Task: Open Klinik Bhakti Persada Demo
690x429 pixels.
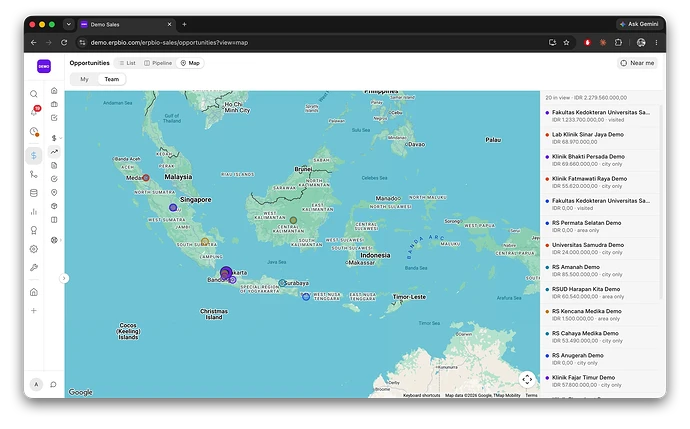Action: [601, 160]
